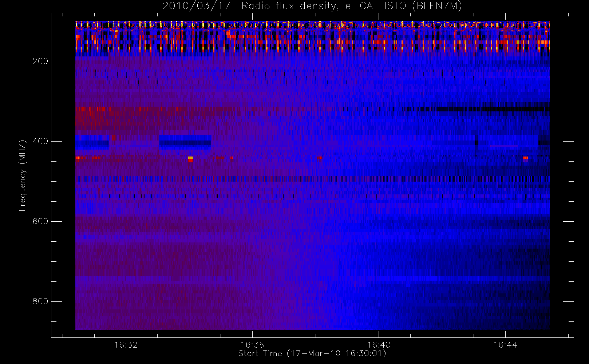This screenshot has width=589, height=364.
Task: Click the 16:40 time tick label
Action: click(379, 345)
